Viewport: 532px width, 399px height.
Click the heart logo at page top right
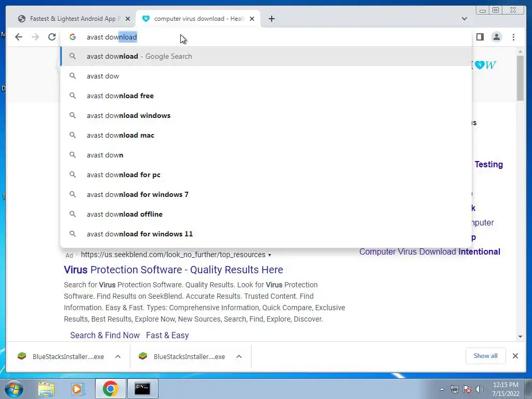click(479, 65)
